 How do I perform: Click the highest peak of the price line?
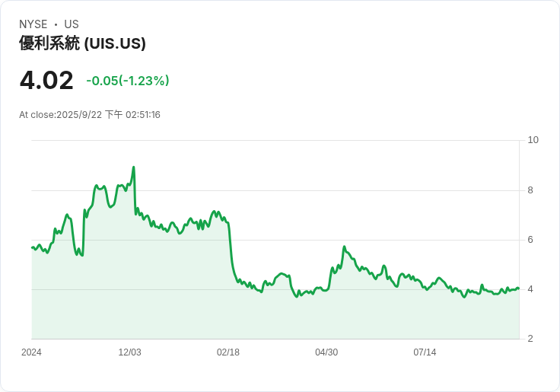point(134,167)
